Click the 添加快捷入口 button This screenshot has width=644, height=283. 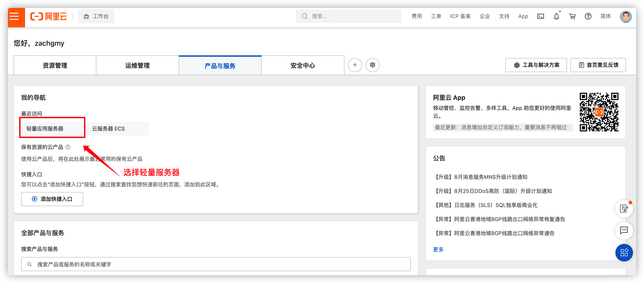click(52, 199)
